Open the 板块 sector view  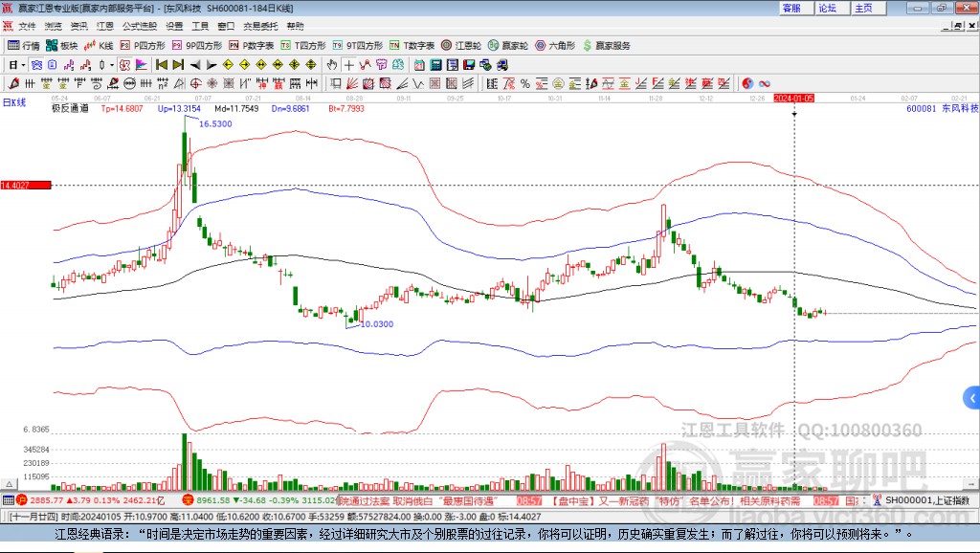coord(63,45)
